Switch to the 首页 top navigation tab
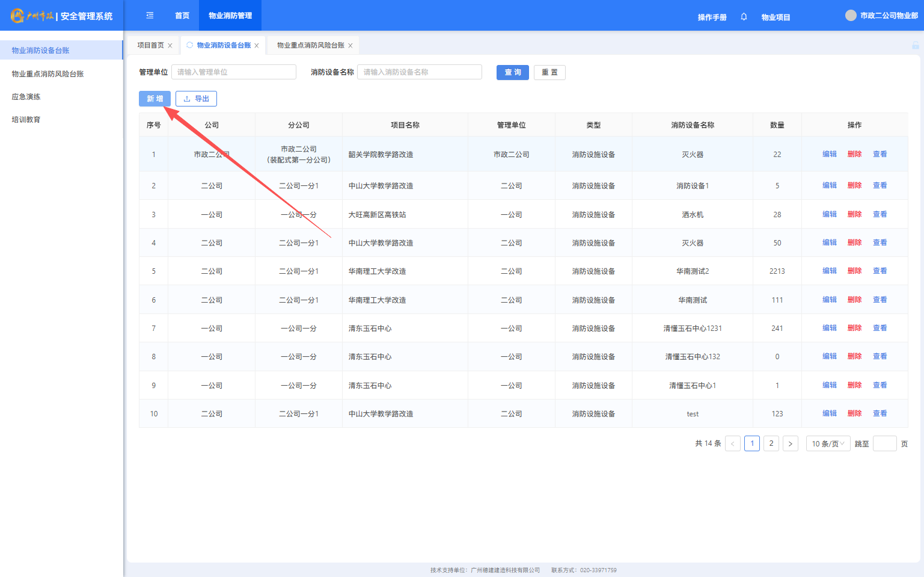Viewport: 924px width, 577px height. [182, 16]
